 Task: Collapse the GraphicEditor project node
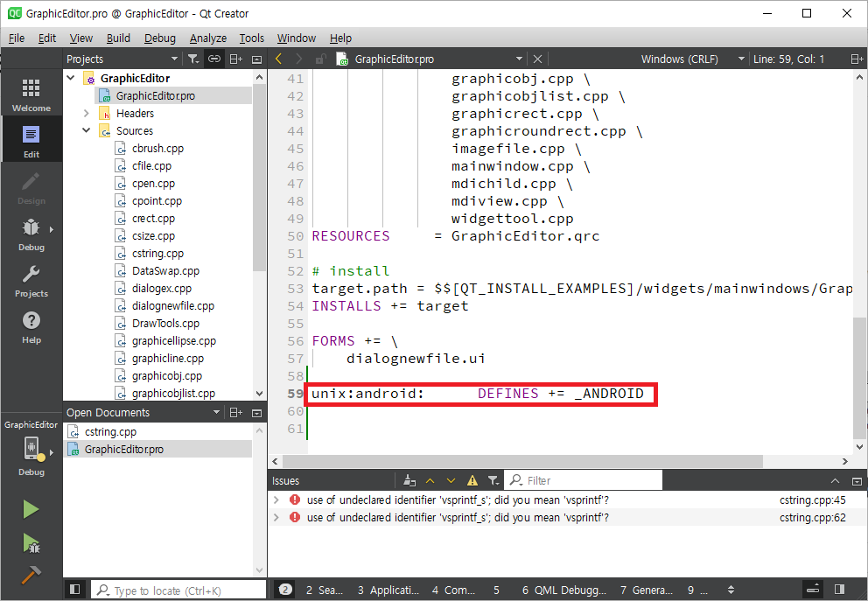coord(71,78)
